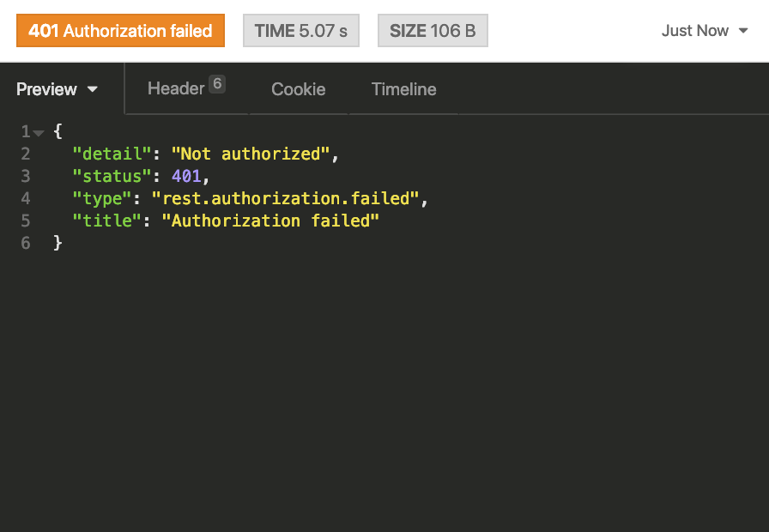Show the Timeline tab
Image resolution: width=769 pixels, height=532 pixels.
click(x=403, y=89)
